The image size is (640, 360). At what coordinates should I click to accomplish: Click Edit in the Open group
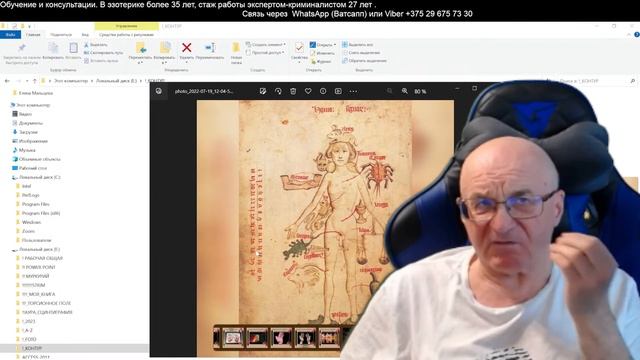pos(322,53)
